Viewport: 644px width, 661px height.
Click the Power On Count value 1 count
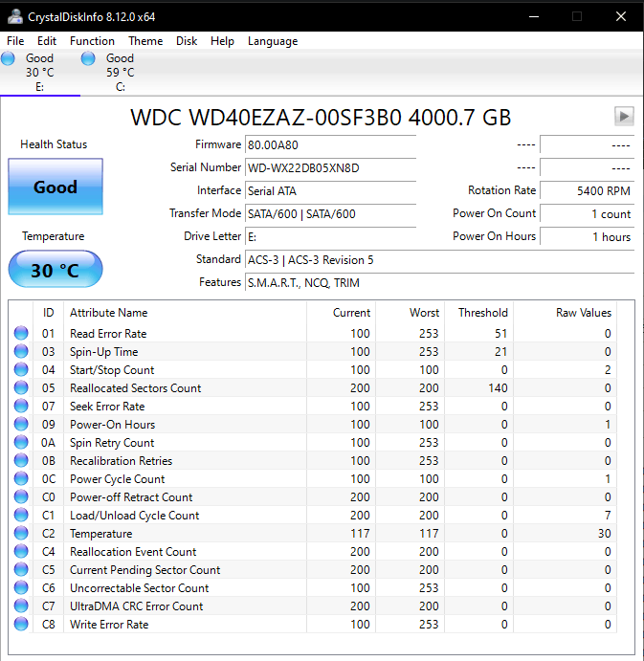tap(588, 213)
